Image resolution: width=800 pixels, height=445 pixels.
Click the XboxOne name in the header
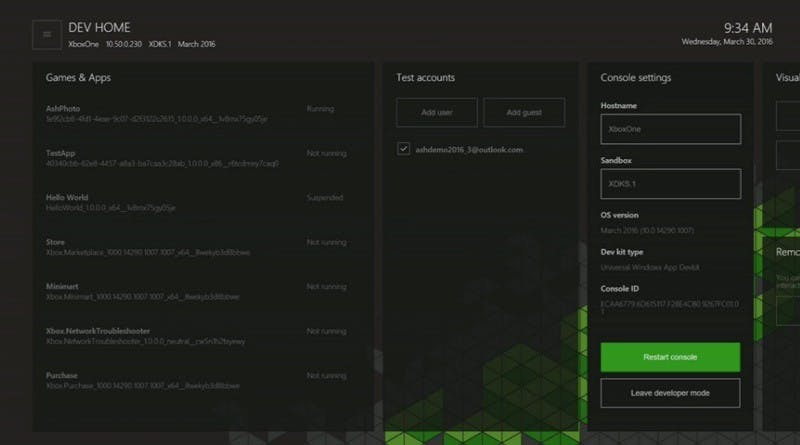point(84,44)
